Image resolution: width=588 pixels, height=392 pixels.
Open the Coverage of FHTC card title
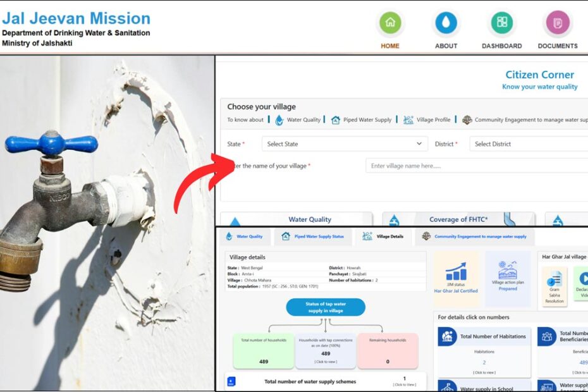(458, 219)
